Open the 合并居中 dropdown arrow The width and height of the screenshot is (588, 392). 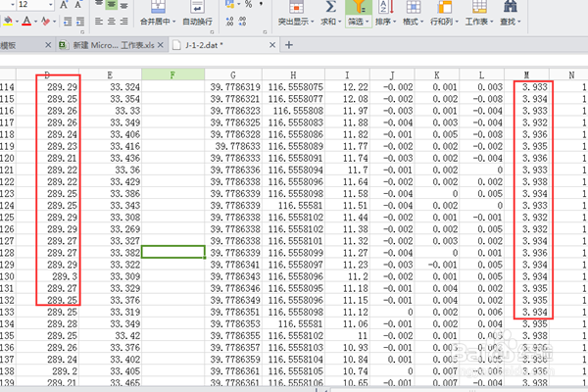pos(174,22)
